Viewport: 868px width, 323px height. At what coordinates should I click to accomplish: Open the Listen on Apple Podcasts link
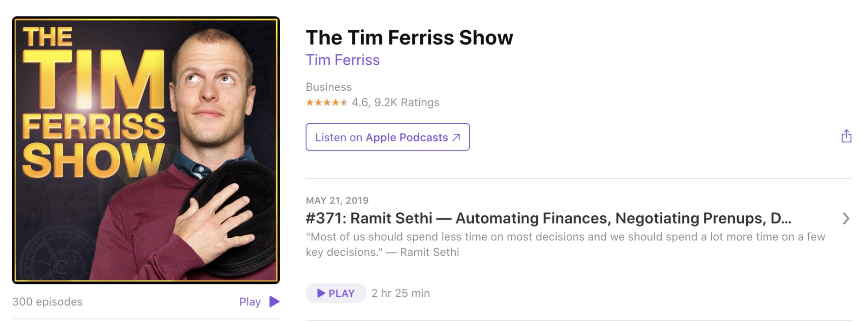[x=387, y=137]
